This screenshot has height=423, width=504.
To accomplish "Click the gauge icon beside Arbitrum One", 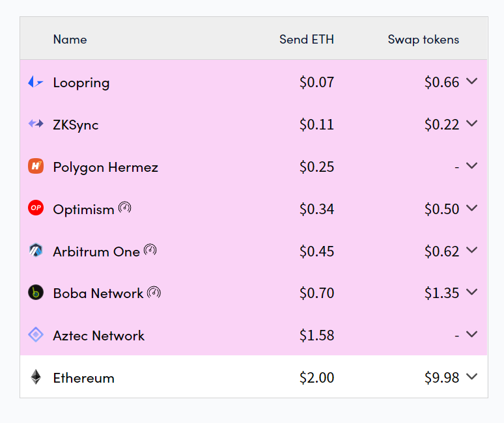I will coord(150,249).
